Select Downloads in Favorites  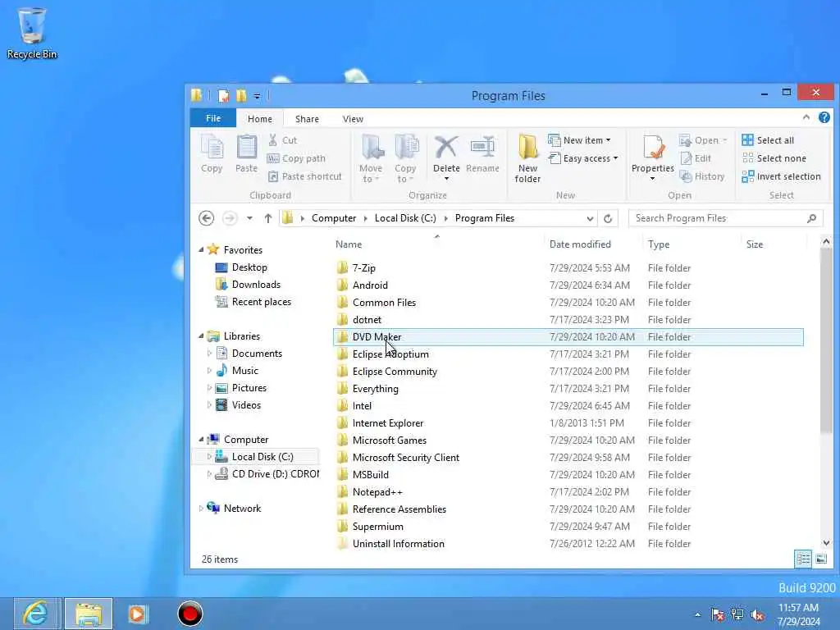tap(256, 285)
